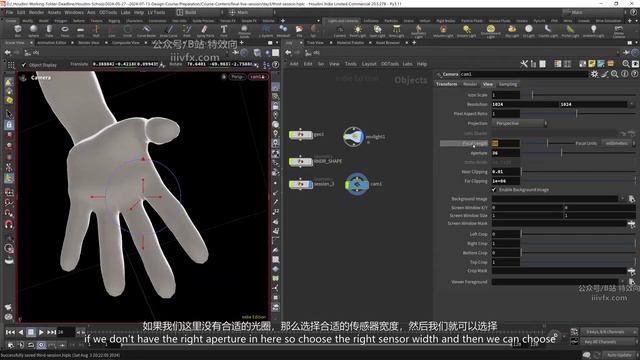Jump to the first frame
The image size is (640, 360).
tap(10, 332)
